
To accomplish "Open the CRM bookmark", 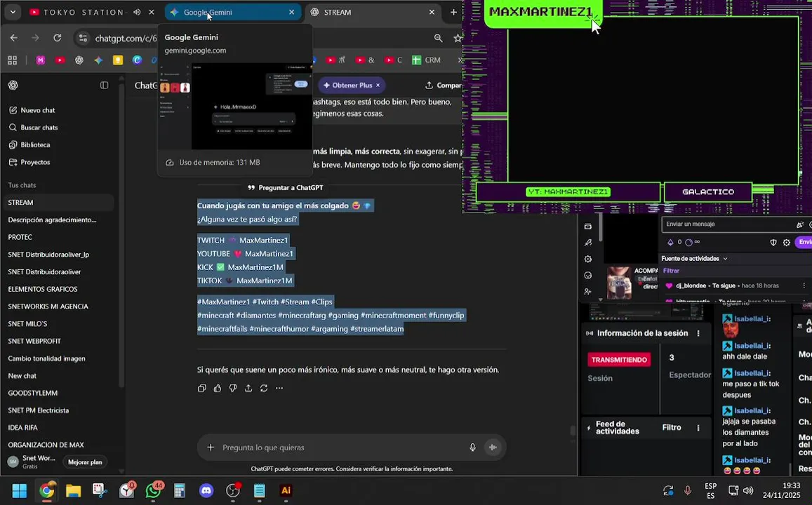I will coord(426,60).
